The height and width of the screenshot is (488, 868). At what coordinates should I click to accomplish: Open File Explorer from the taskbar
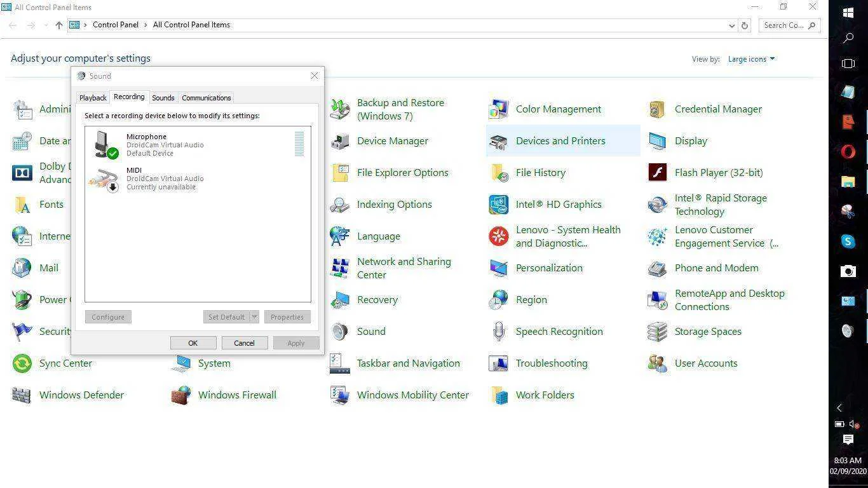[848, 182]
